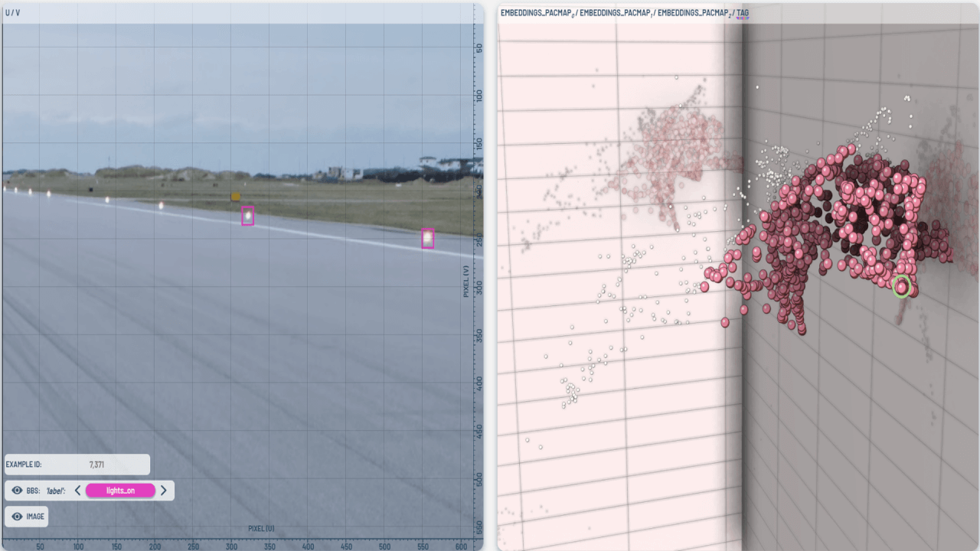Click the yellow sign beside the runway
This screenshot has width=980, height=551.
point(236,197)
